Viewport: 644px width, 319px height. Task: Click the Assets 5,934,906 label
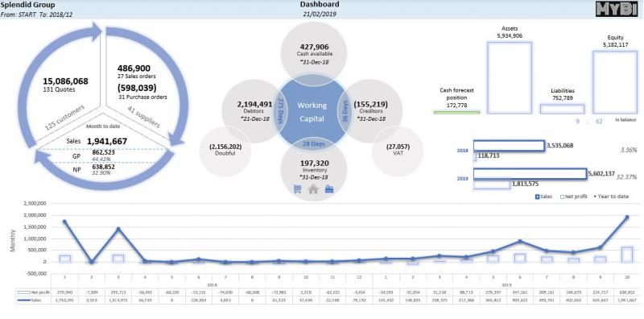[510, 32]
